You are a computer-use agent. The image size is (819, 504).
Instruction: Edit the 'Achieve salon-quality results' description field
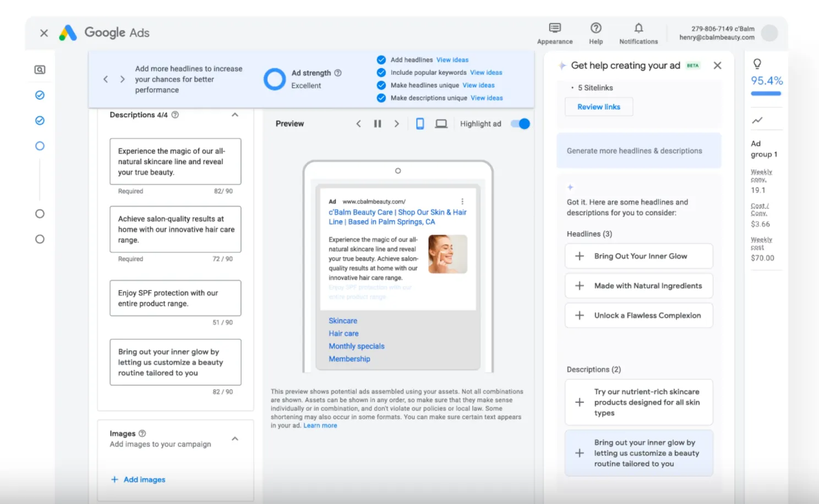(x=176, y=229)
